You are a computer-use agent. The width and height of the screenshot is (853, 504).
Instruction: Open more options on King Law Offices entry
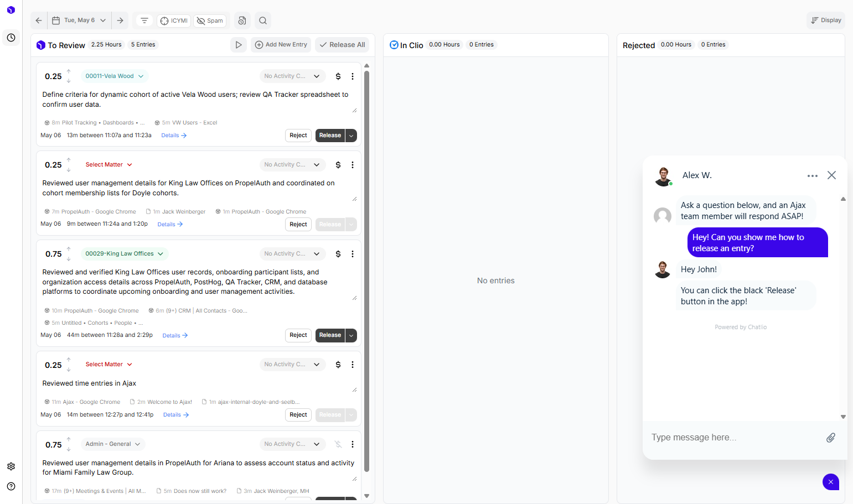click(x=353, y=254)
